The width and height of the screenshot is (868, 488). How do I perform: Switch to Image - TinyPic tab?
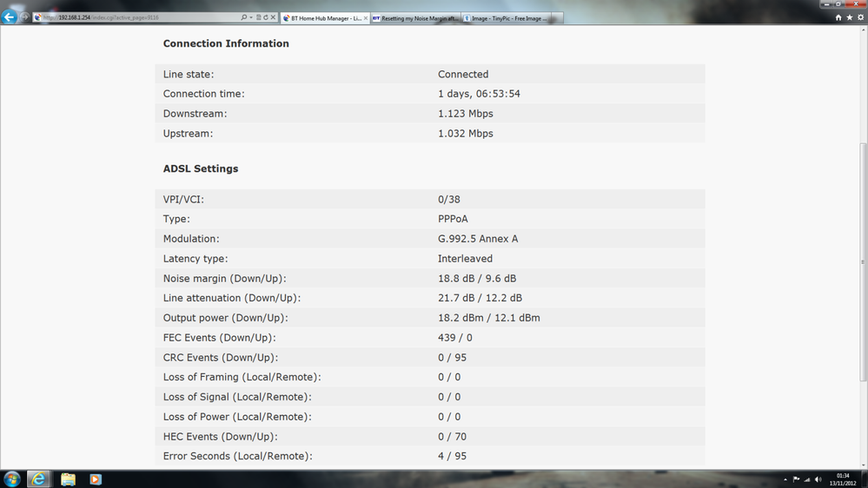point(506,18)
